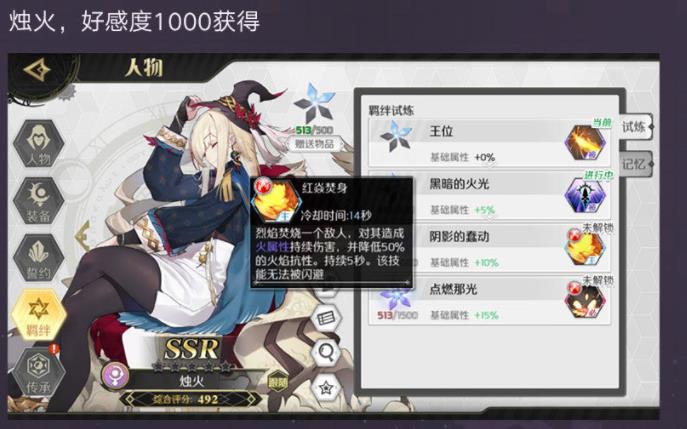
Task: Switch to the 记忆 memory tab
Action: click(x=636, y=164)
